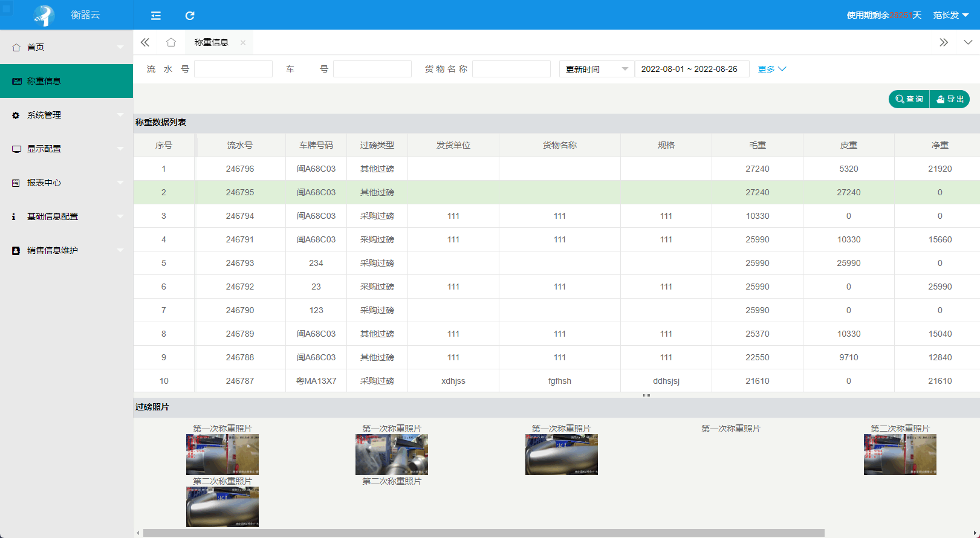This screenshot has width=980, height=538.
Task: Toggle the 系统管理 expand arrow
Action: coord(120,115)
